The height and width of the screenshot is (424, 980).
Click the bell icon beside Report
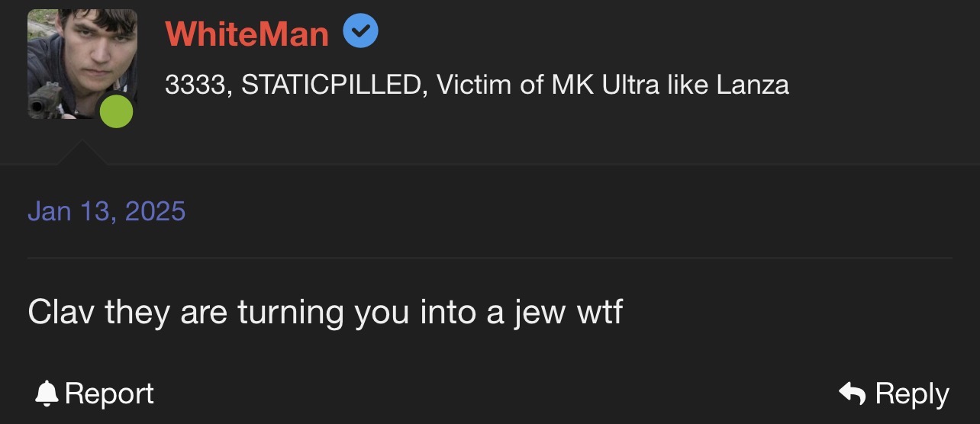[47, 393]
